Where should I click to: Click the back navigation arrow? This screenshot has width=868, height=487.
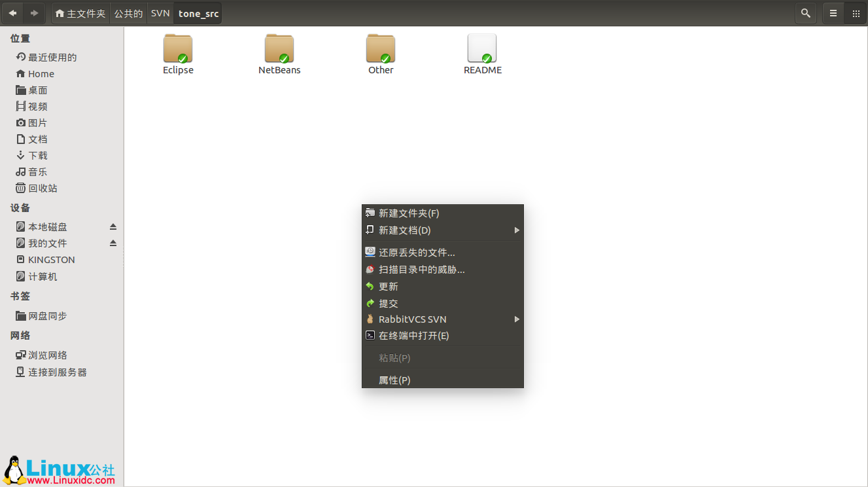12,13
